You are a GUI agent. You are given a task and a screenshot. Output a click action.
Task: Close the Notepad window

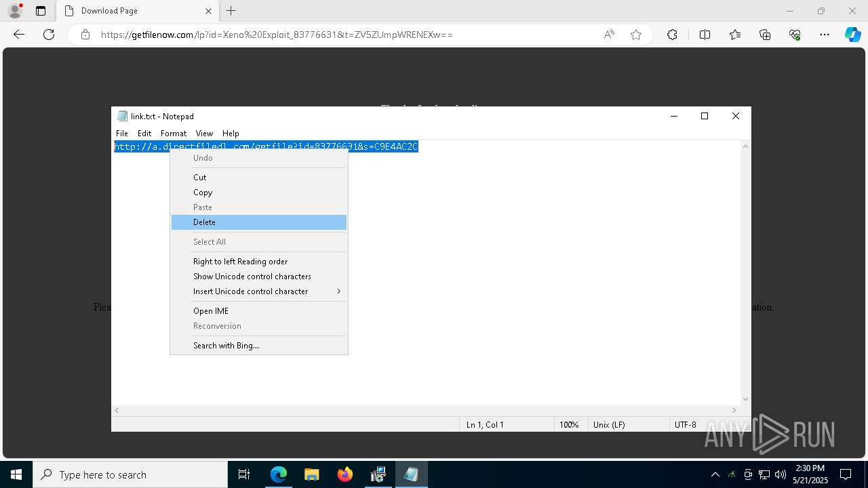pos(736,116)
